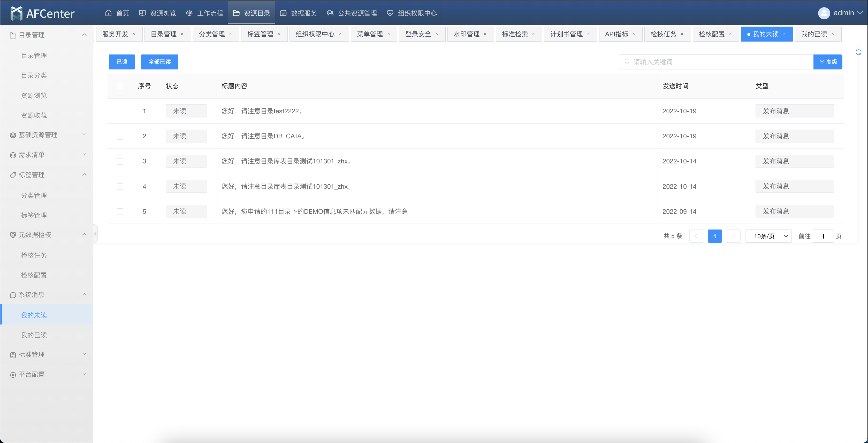This screenshot has height=443, width=868.
Task: Switch to the 我的已读 tab
Action: [813, 34]
